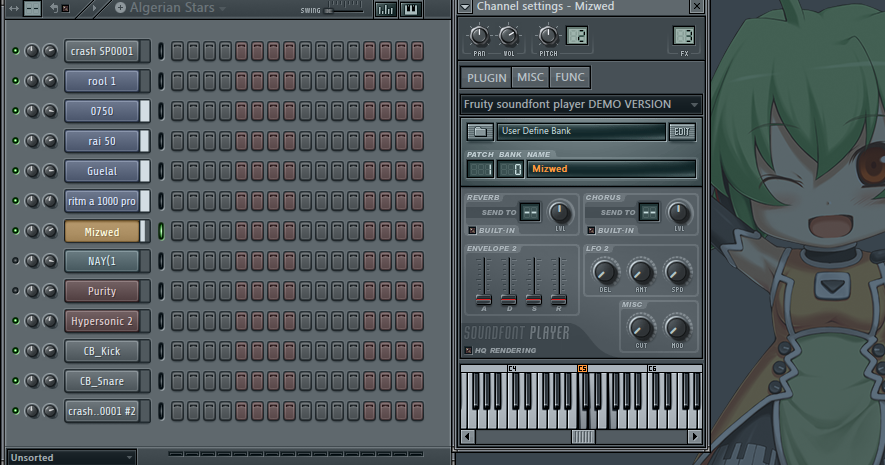Select the rai 50 channel button

pos(102,141)
